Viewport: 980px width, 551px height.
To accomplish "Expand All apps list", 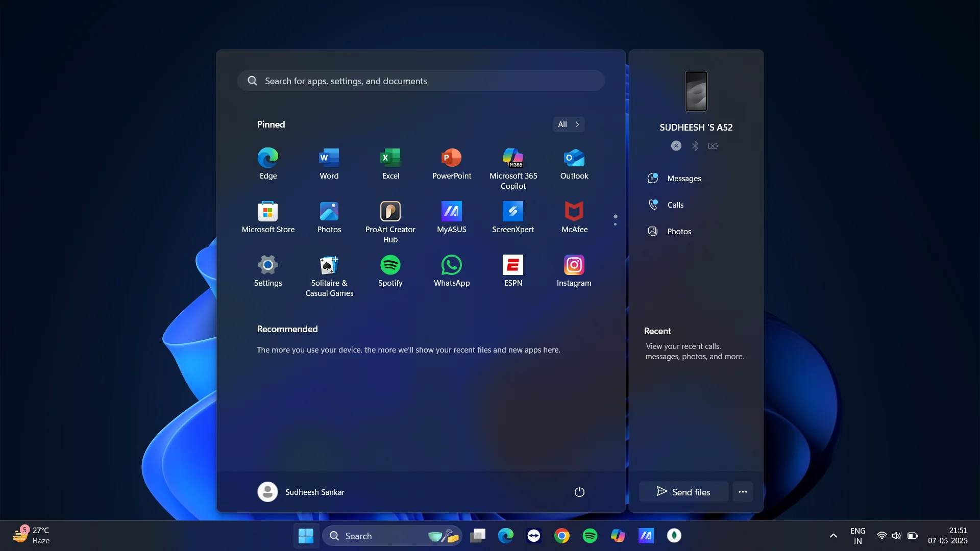I will 569,124.
